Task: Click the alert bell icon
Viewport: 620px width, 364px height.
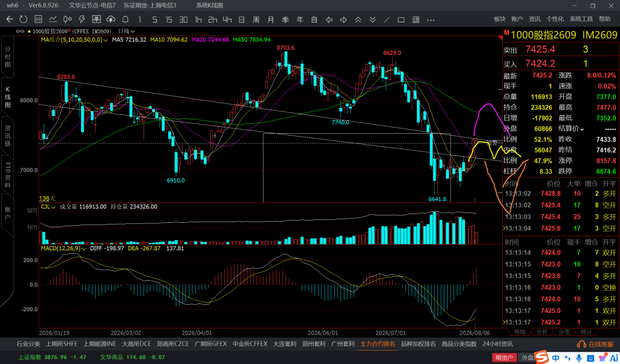Action: 125,20
